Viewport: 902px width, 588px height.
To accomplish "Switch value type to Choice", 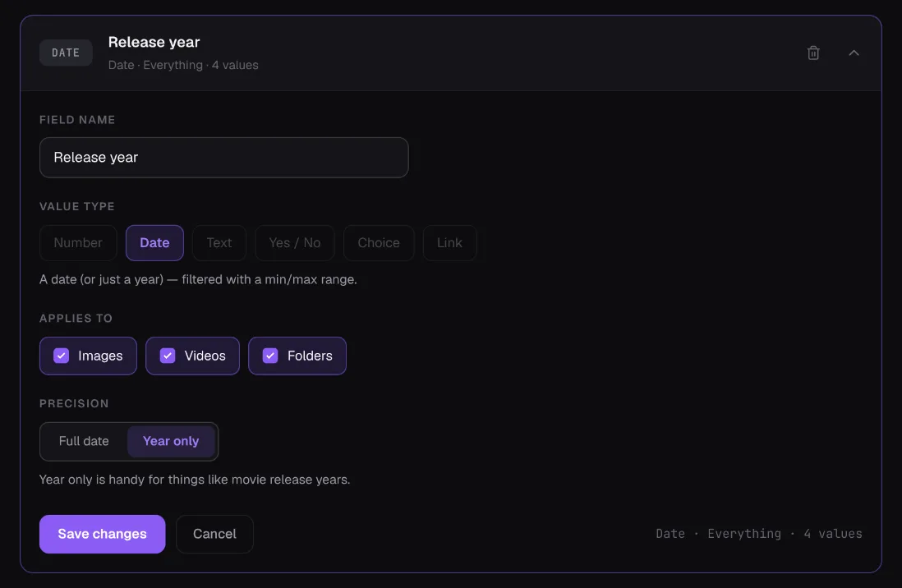I will (379, 243).
